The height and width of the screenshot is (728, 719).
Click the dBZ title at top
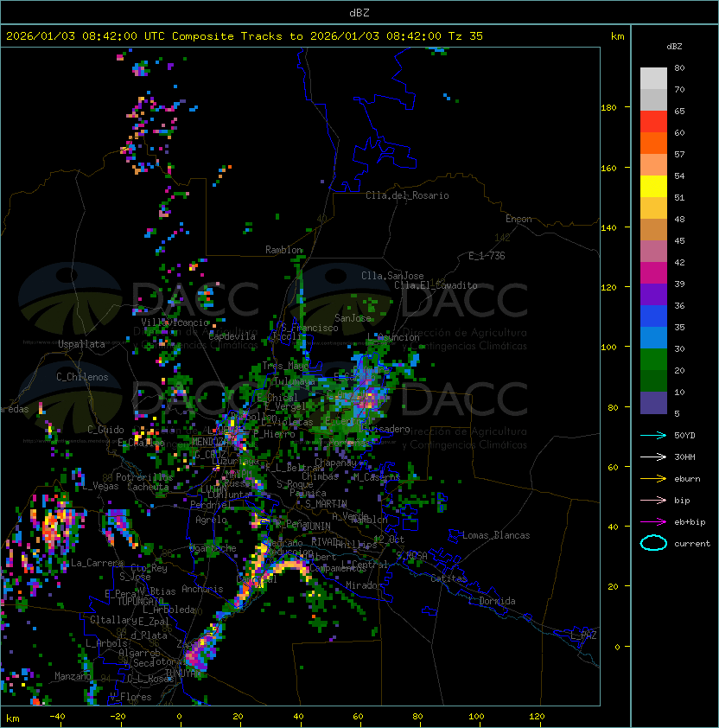359,12
